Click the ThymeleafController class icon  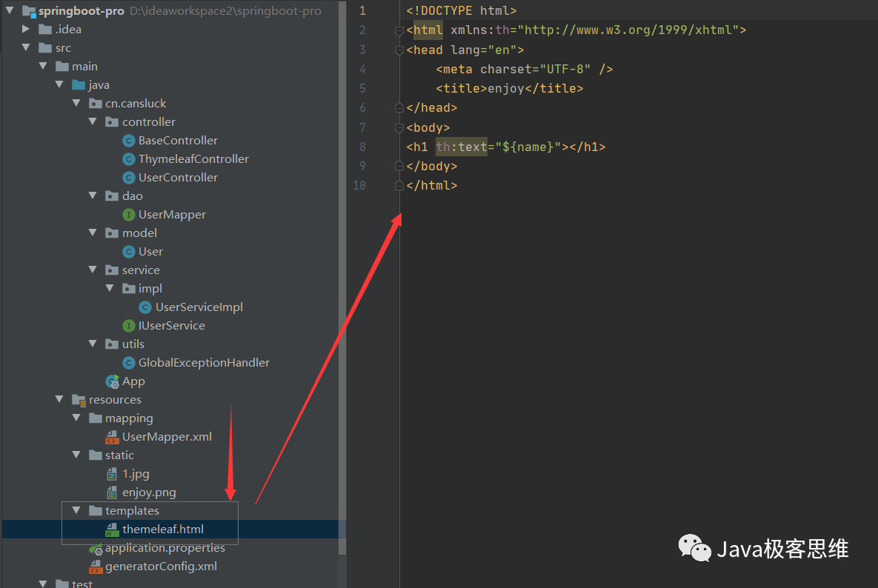pyautogui.click(x=129, y=159)
